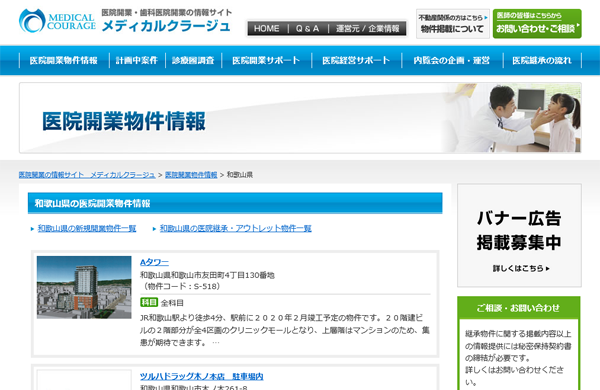Click the バナー広告掲載募集中 banner
The image size is (600, 390).
pos(519,235)
